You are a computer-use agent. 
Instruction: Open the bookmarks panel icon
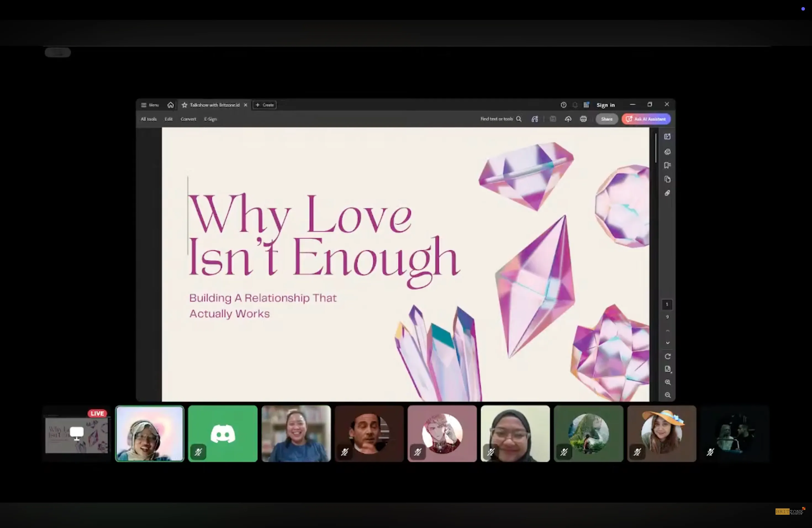[x=667, y=165]
